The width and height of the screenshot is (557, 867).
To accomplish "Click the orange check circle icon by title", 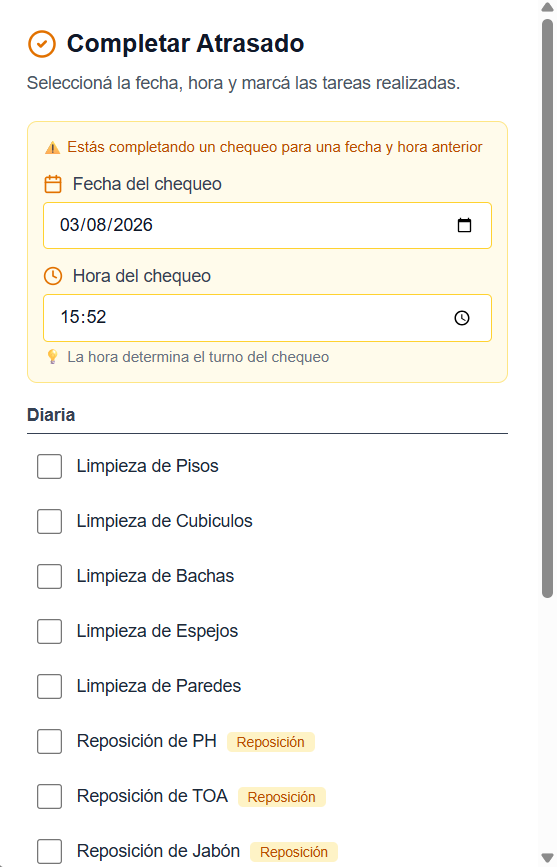I will (42, 44).
